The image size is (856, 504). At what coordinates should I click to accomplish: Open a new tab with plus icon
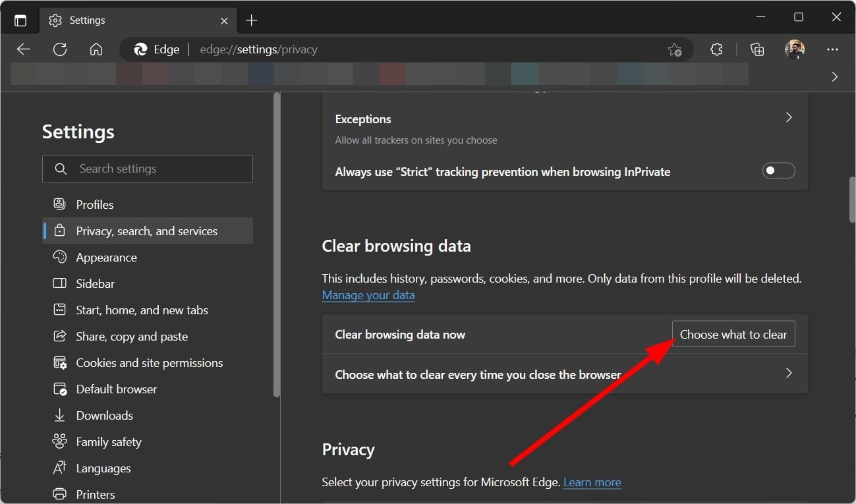(251, 20)
